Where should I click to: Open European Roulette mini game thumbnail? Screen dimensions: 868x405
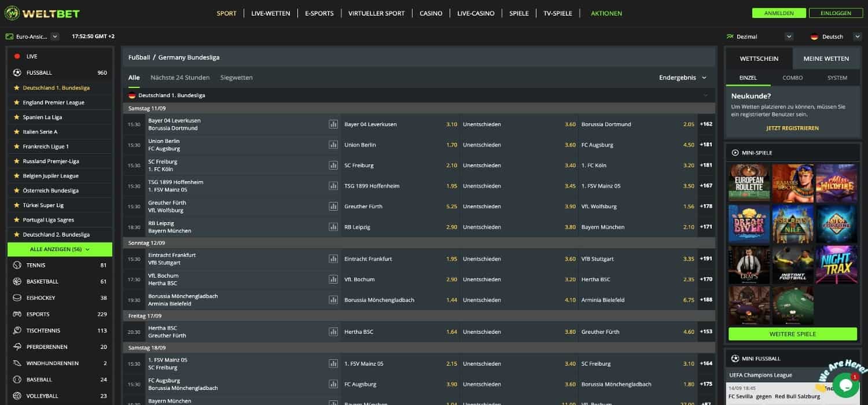click(749, 183)
